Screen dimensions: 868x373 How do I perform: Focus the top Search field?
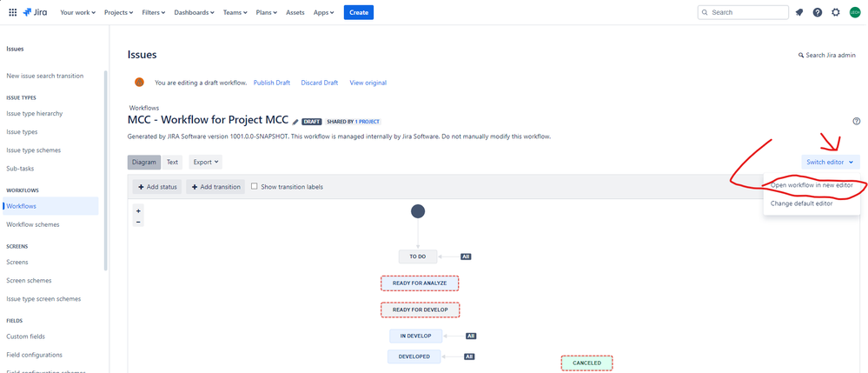click(743, 12)
